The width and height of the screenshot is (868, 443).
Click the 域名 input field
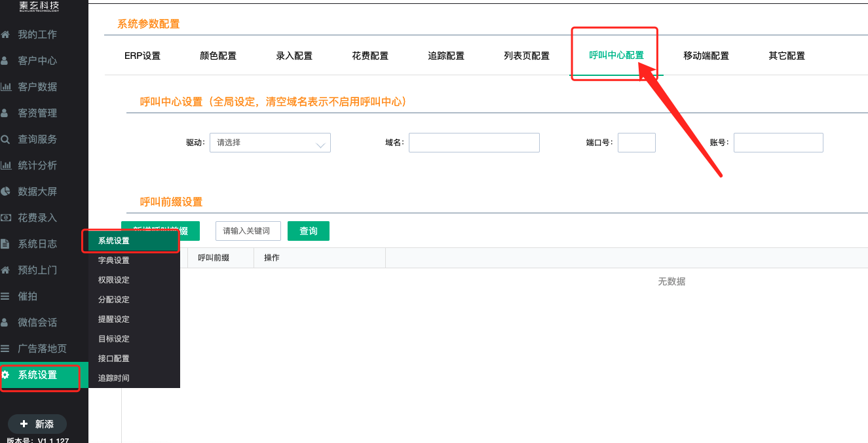pyautogui.click(x=474, y=143)
